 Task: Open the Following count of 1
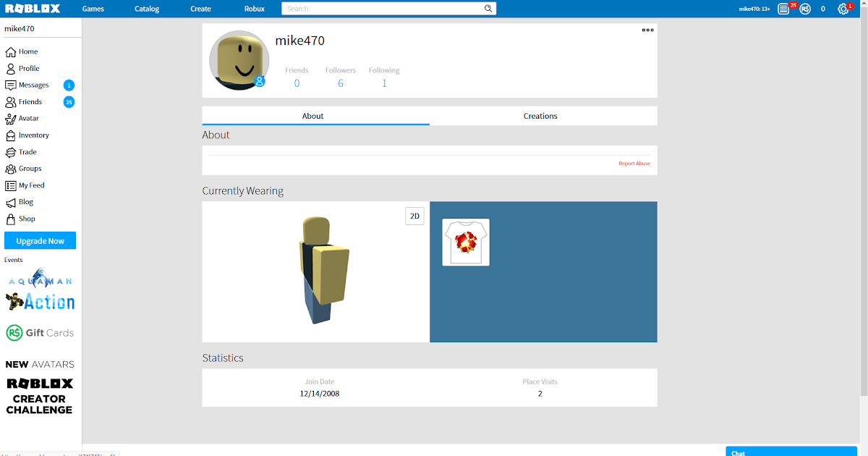(384, 83)
